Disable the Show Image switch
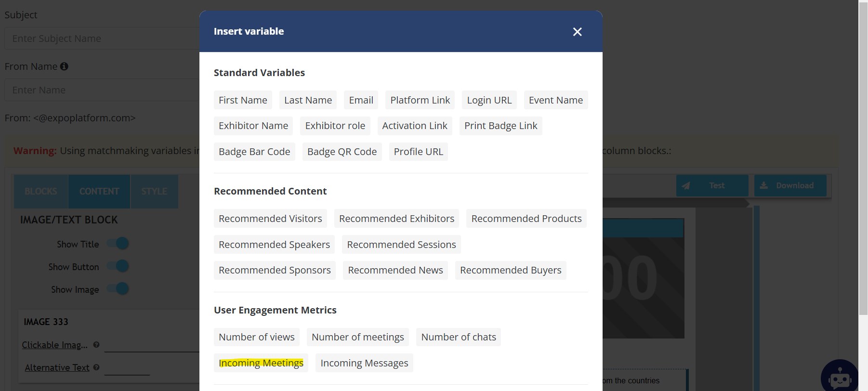Screen dimensions: 868x391 (x=118, y=289)
